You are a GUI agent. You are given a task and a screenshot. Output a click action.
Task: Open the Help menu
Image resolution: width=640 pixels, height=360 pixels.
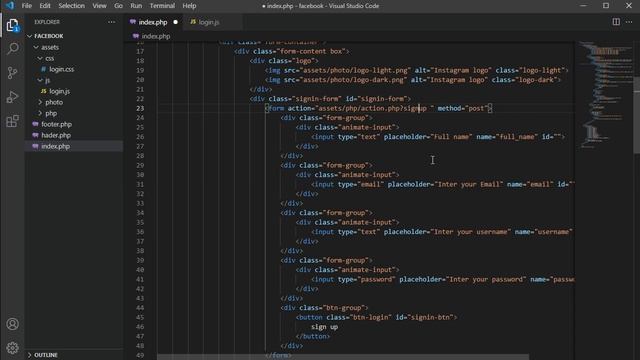tap(189, 6)
